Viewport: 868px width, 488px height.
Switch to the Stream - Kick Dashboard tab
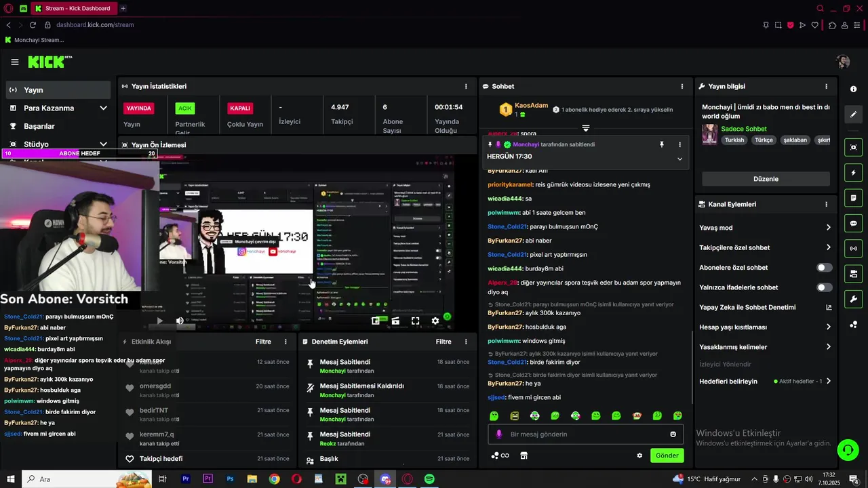[73, 8]
